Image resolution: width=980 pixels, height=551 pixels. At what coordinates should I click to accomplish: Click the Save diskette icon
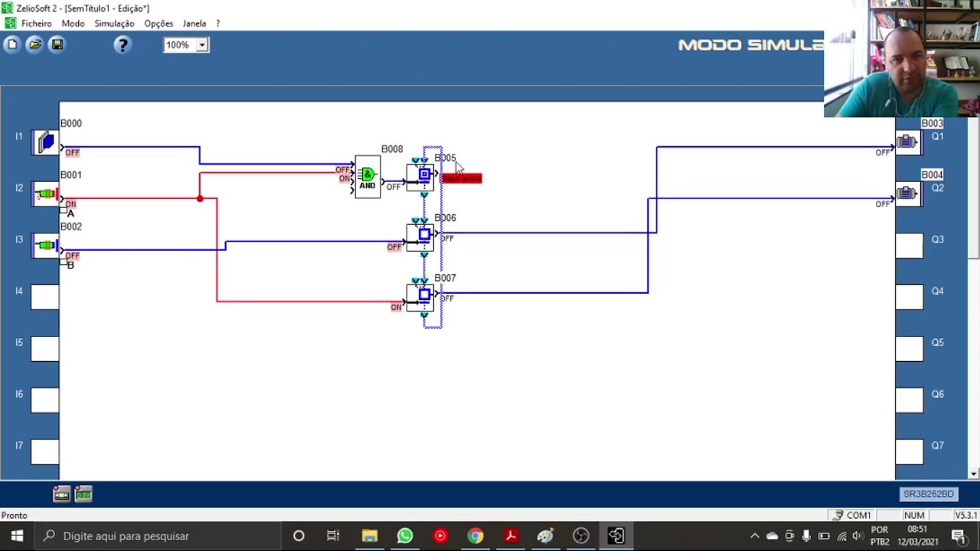pyautogui.click(x=57, y=45)
